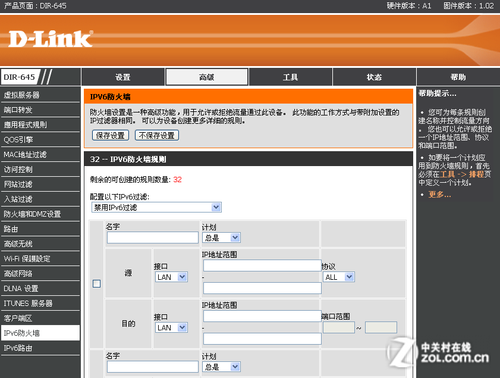The width and height of the screenshot is (500, 378).
Task: Click the remaining rules count 32
Action: pos(177,180)
